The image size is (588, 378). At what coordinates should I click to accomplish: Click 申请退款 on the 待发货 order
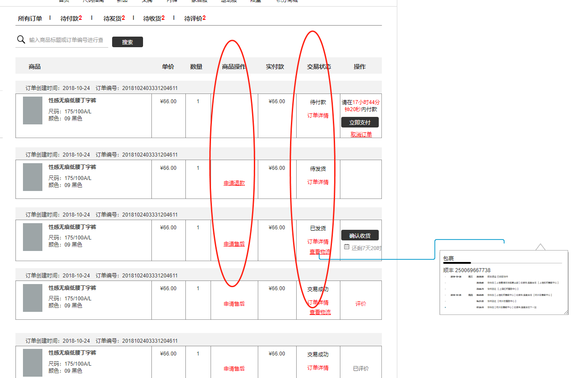[x=234, y=183]
